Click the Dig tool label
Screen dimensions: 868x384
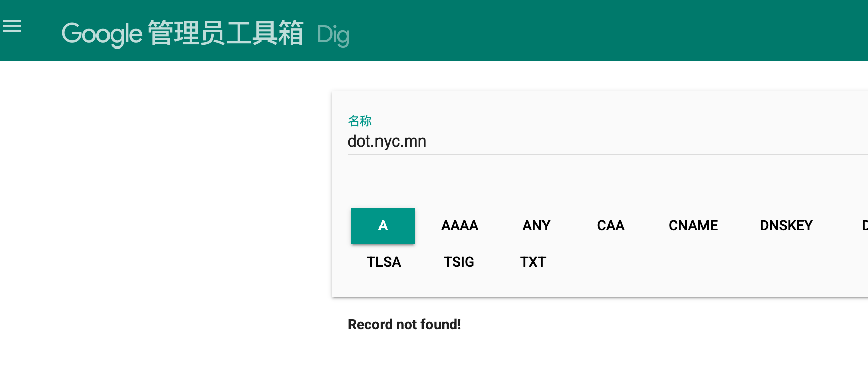[x=333, y=35]
